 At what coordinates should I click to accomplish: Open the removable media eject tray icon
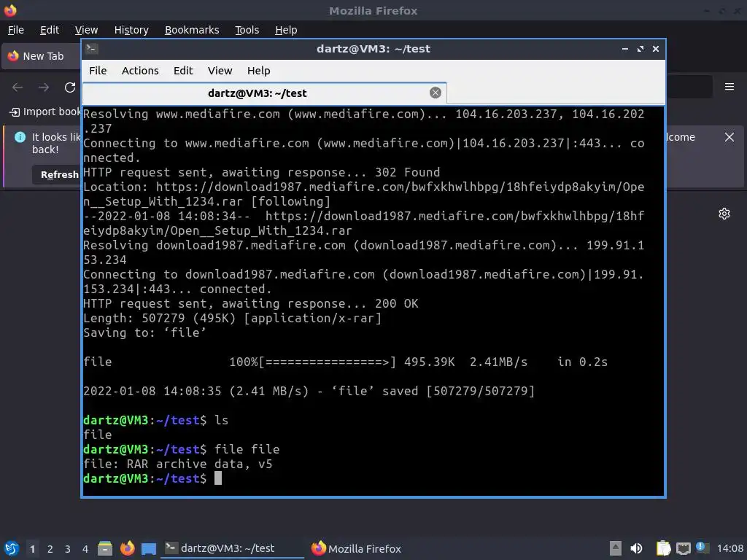coord(616,548)
